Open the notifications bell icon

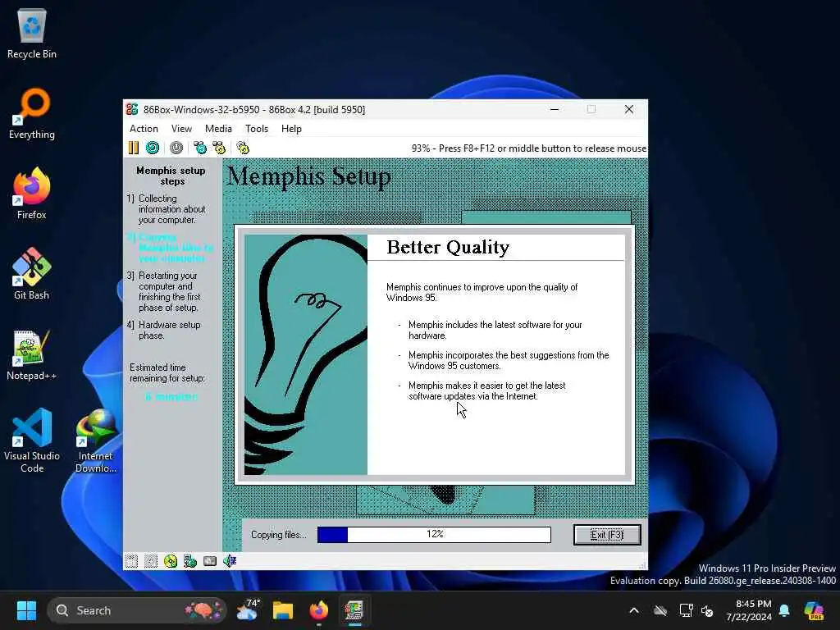[x=784, y=610]
